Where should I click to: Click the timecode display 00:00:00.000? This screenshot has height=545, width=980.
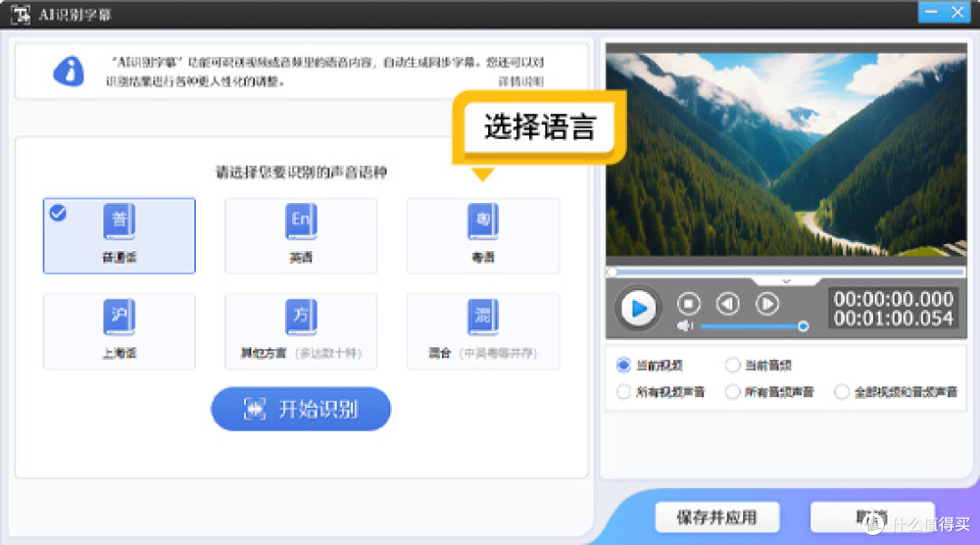(893, 299)
